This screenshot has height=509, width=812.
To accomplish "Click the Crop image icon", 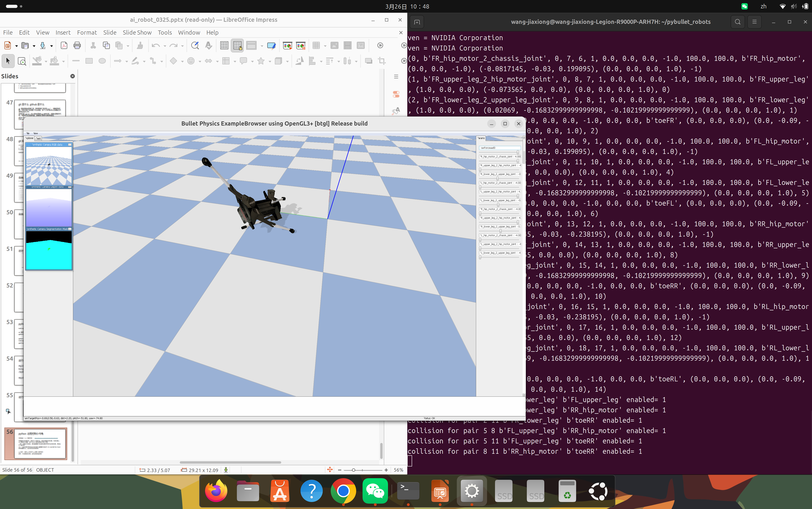I will point(382,61).
